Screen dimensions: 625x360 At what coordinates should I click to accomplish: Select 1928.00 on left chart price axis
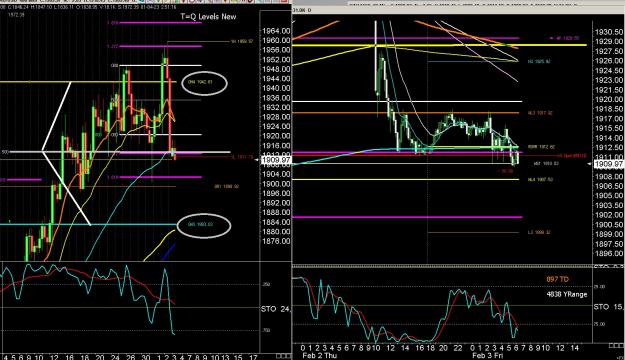[276, 117]
